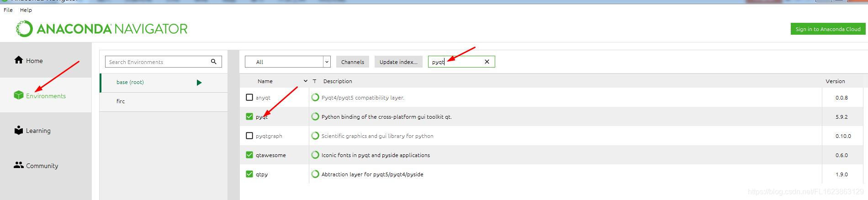The image size is (868, 200).
Task: Click the green play arrow for base (root)
Action: [x=199, y=83]
